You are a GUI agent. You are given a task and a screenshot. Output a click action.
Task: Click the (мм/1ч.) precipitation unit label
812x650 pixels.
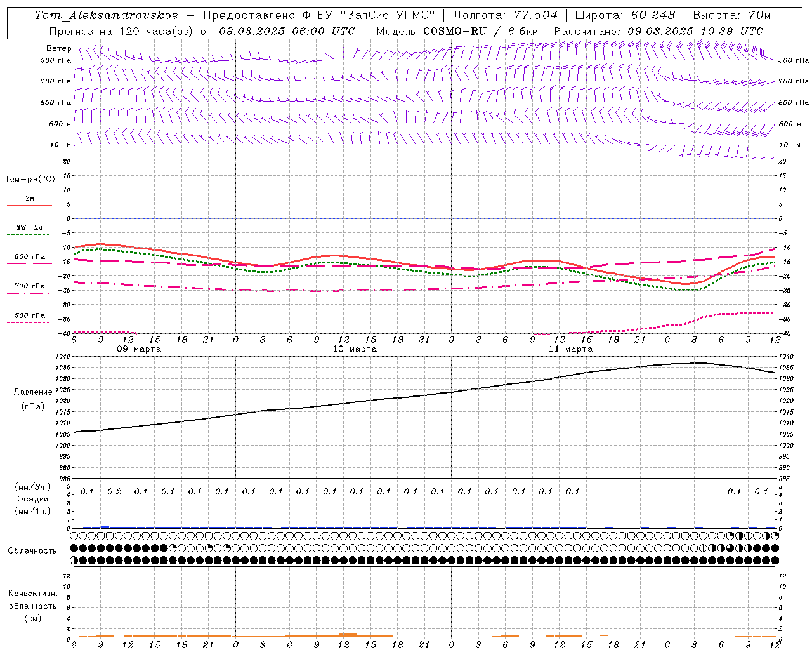pos(33,512)
